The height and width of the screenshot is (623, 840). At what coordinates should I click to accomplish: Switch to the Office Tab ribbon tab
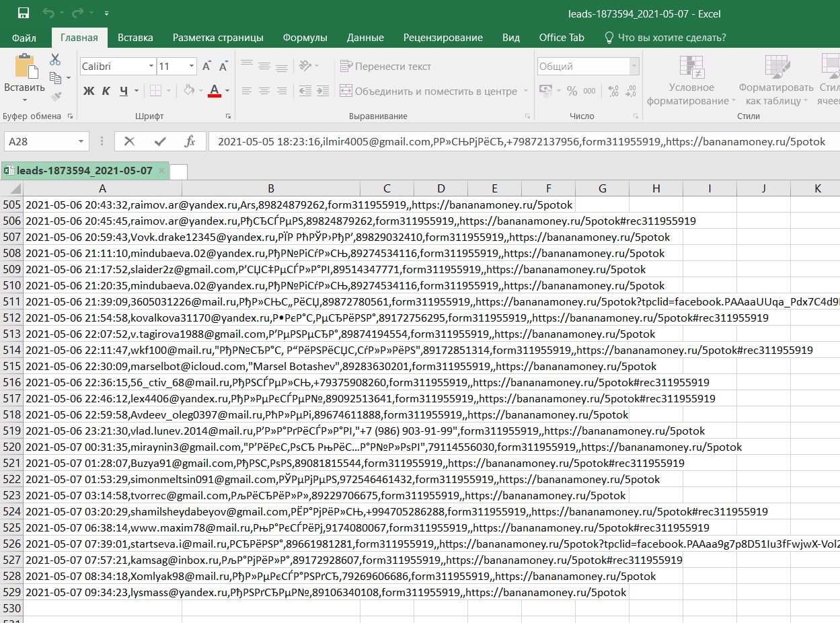tap(562, 38)
